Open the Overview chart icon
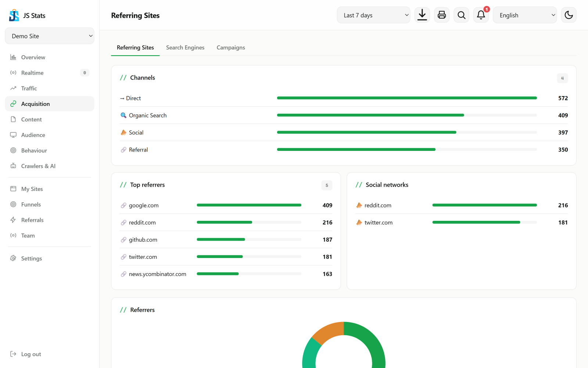Screen dimensions: 588x368 [x=13, y=57]
